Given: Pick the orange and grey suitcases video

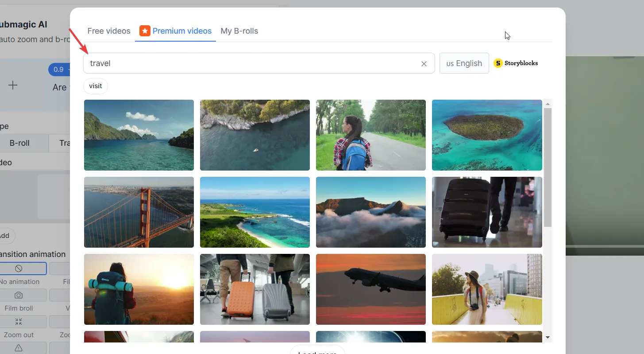Looking at the screenshot, I should [255, 289].
